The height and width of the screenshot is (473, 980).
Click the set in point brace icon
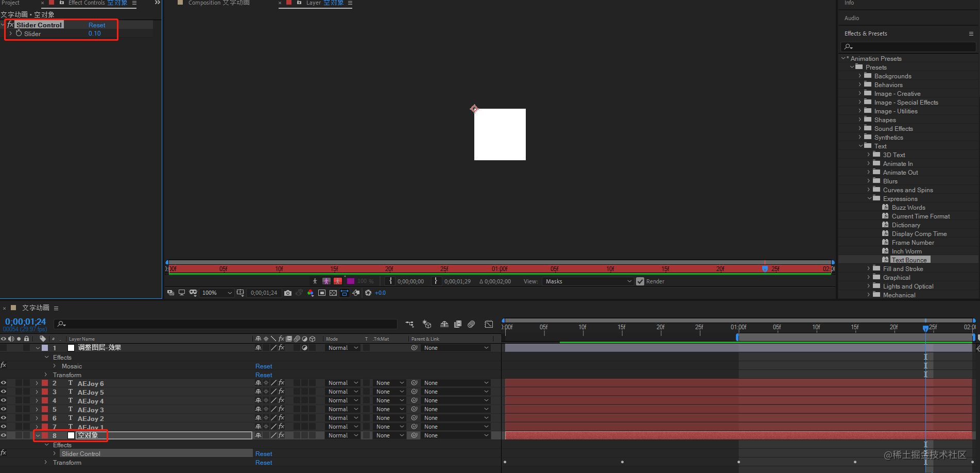[x=390, y=281]
